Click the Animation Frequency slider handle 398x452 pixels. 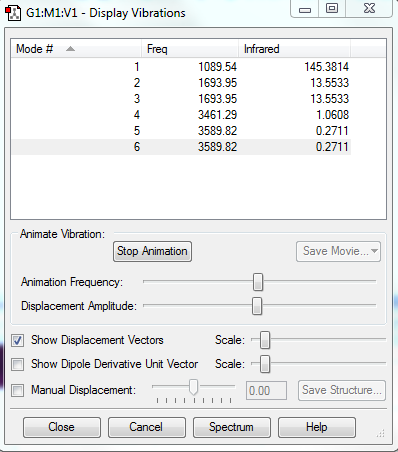(258, 282)
